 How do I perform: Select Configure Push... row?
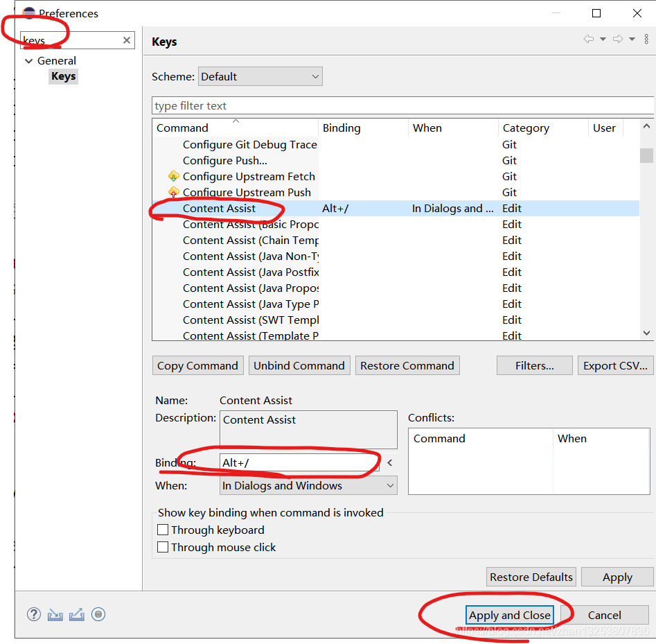396,161
